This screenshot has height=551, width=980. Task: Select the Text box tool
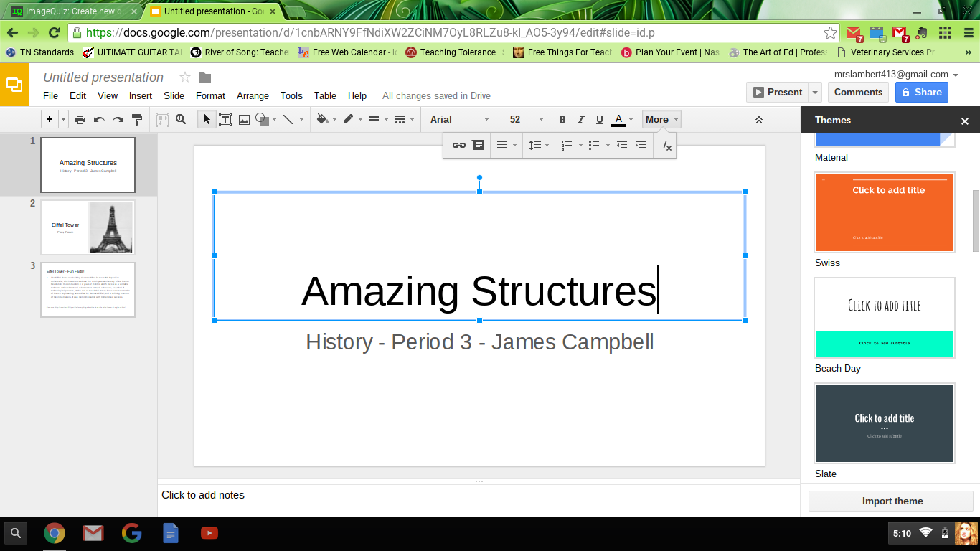click(x=225, y=120)
